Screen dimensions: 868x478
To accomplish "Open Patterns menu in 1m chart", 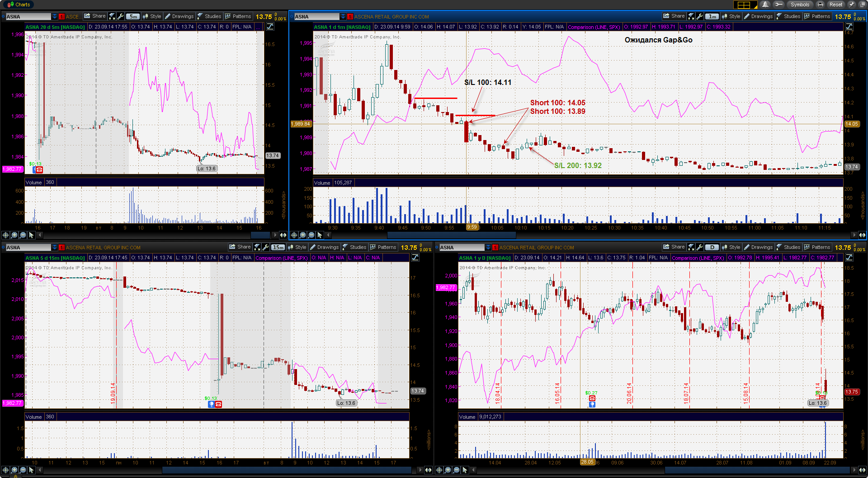I will [x=817, y=16].
